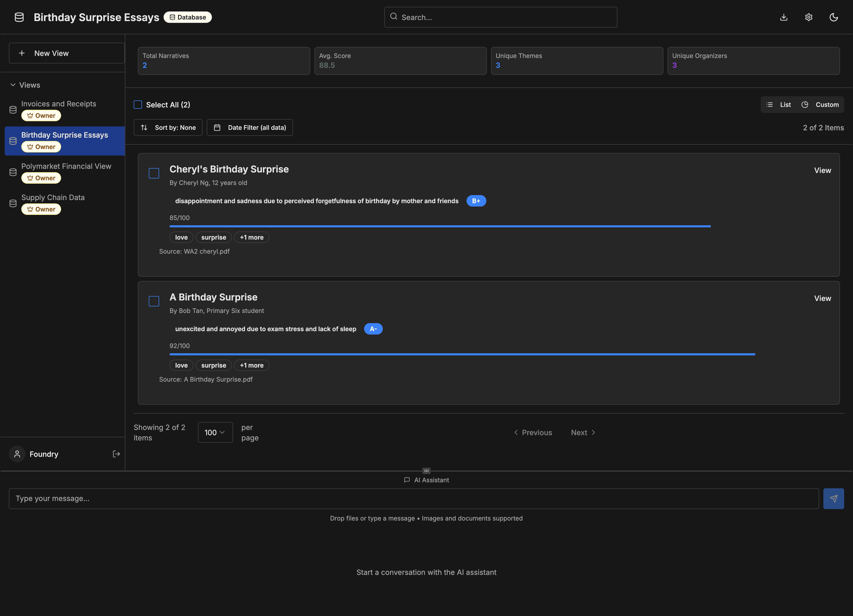The width and height of the screenshot is (853, 616).
Task: Click the New View button
Action: (x=67, y=53)
